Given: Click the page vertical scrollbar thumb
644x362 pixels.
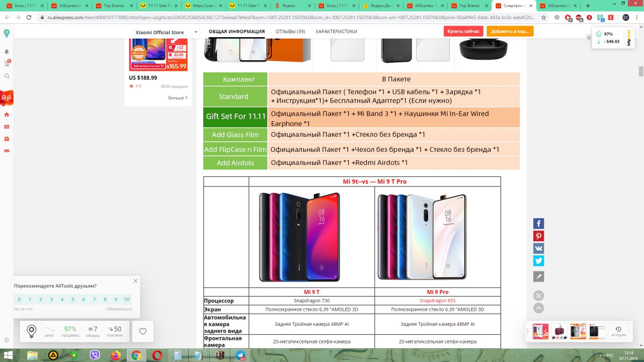Looking at the screenshot, I should tap(641, 71).
